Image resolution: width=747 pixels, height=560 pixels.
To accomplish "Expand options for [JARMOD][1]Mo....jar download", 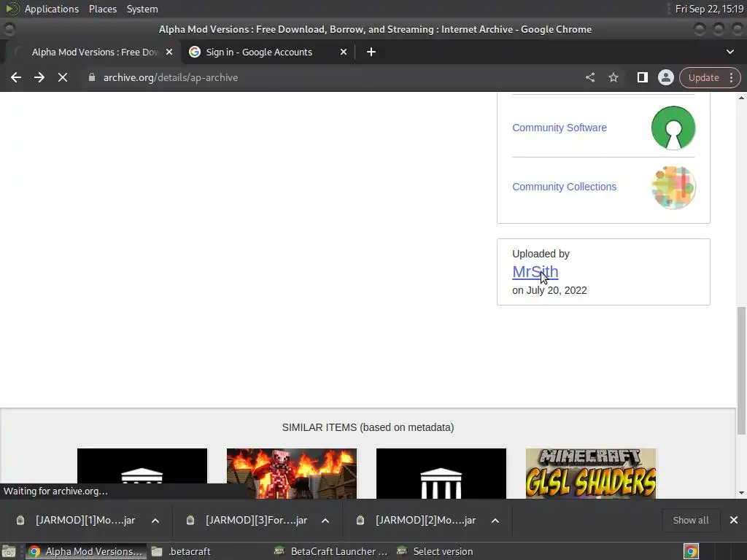I will [x=155, y=521].
